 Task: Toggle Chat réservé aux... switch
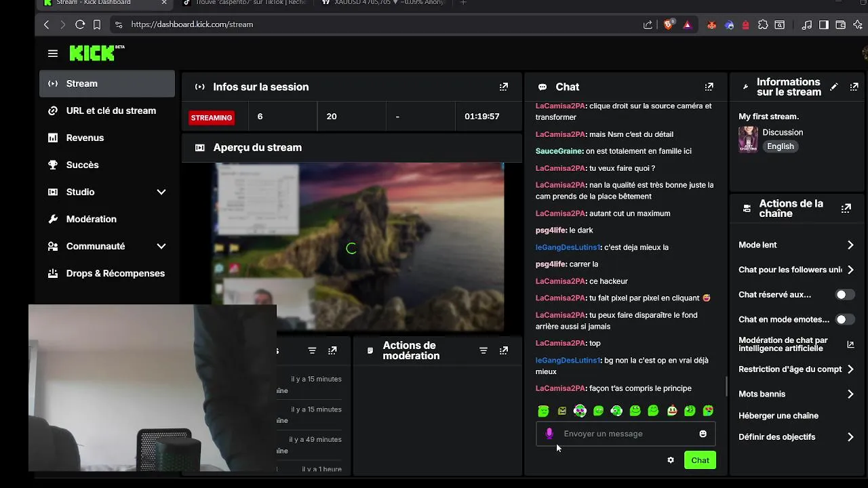pyautogui.click(x=845, y=295)
